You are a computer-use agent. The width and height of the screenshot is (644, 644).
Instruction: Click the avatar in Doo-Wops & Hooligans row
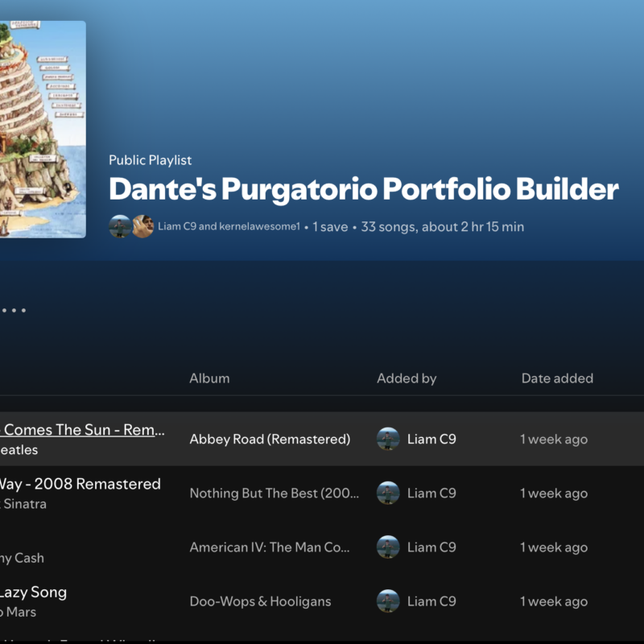[x=388, y=601]
